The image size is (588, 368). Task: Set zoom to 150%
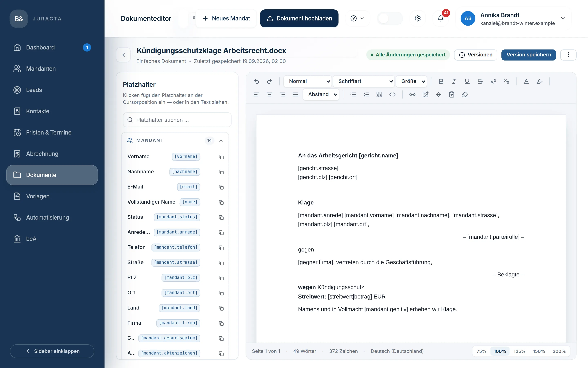point(539,351)
